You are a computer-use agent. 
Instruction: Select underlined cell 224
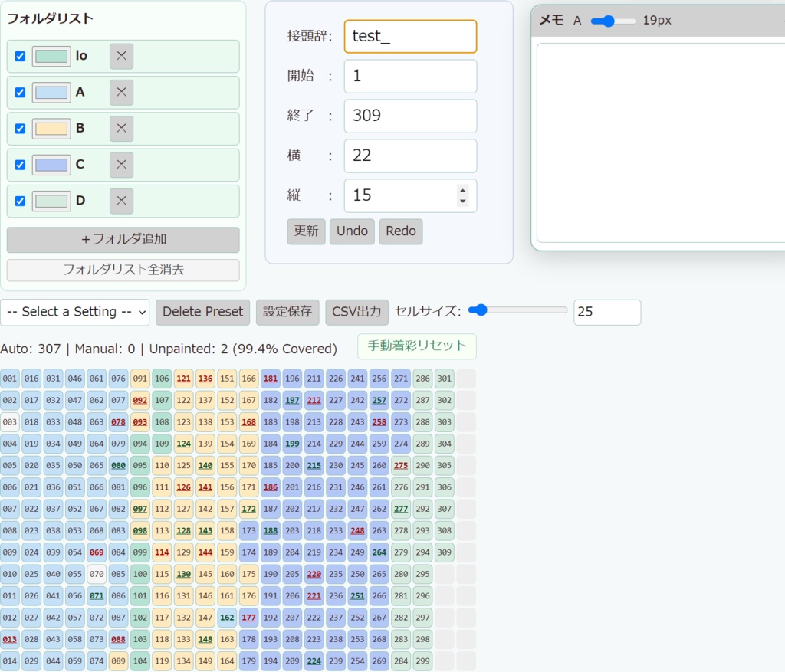314,661
